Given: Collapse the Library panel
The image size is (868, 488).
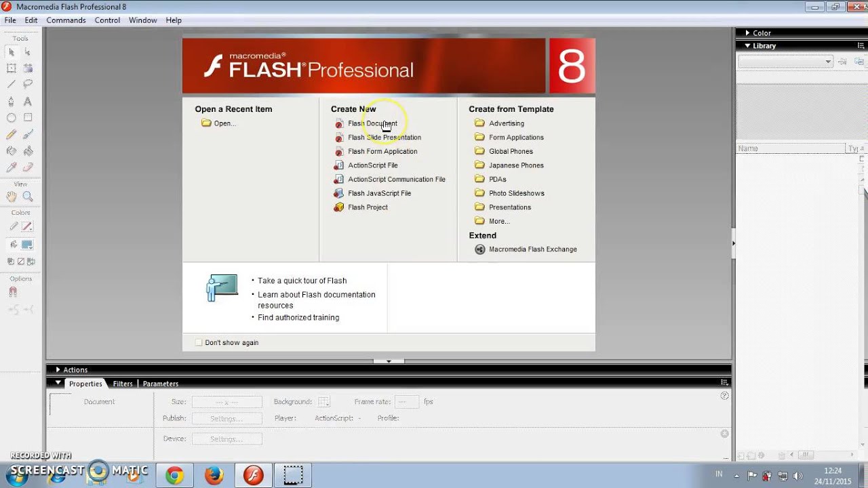Looking at the screenshot, I should pos(747,45).
